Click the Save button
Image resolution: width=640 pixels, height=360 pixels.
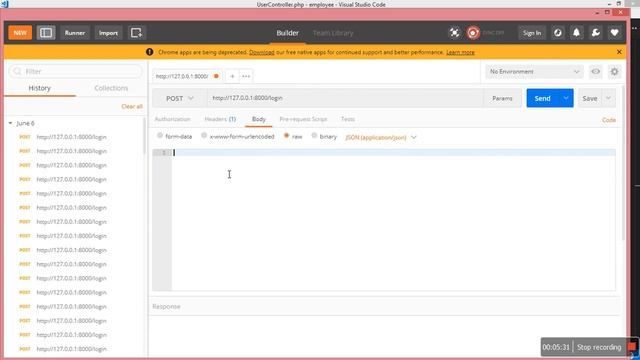pyautogui.click(x=590, y=98)
